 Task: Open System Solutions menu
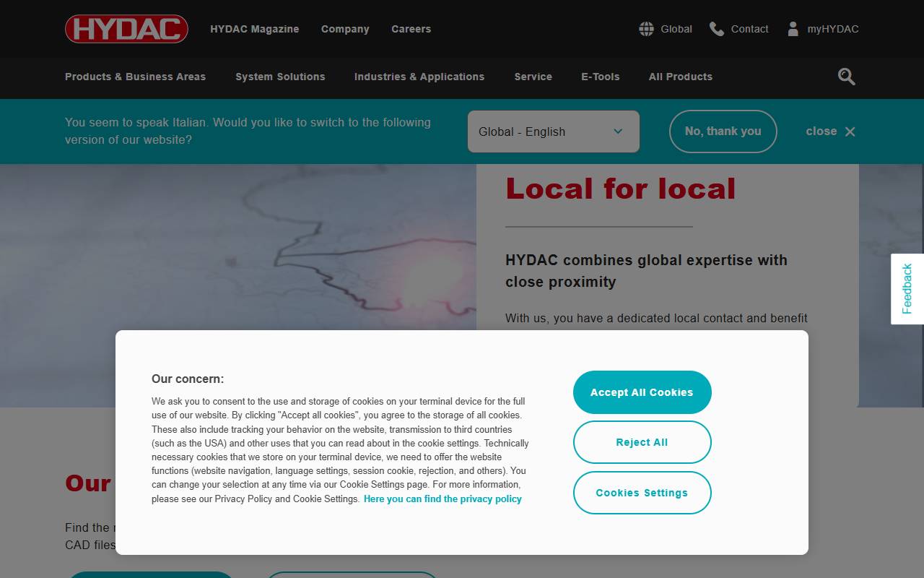click(280, 77)
